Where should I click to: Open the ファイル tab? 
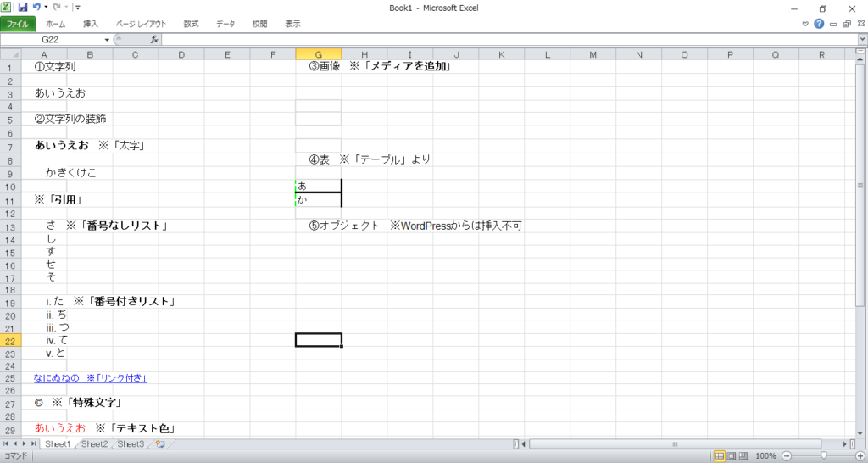point(17,24)
